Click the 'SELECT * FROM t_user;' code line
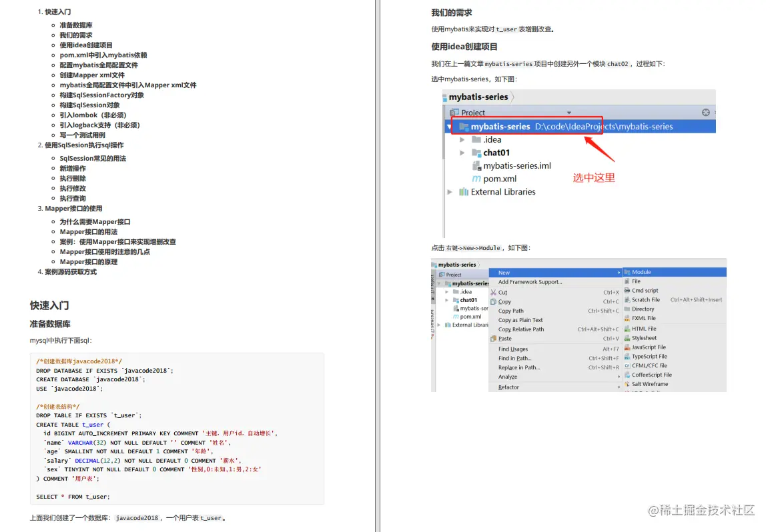This screenshot has height=532, width=770. point(73,497)
